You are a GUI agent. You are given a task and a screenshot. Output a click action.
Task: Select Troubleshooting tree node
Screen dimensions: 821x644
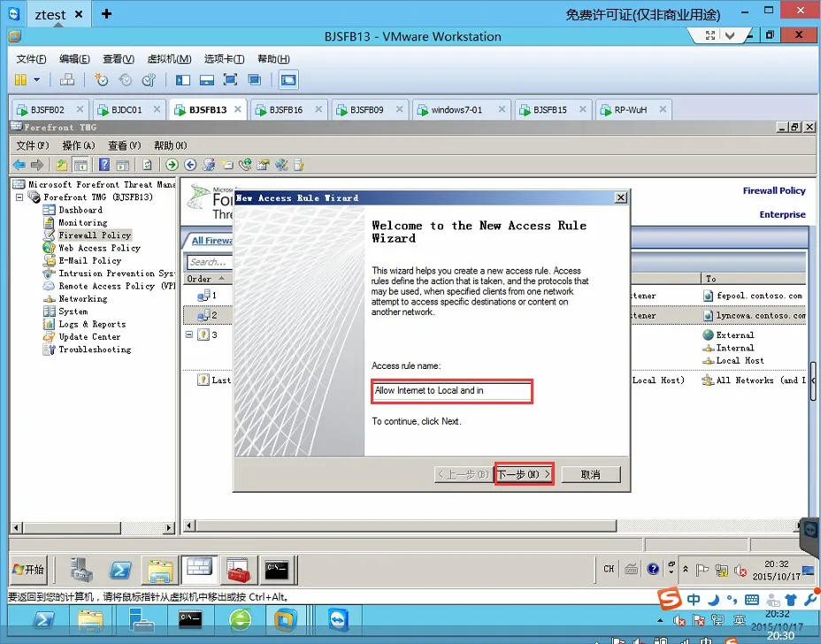95,349
